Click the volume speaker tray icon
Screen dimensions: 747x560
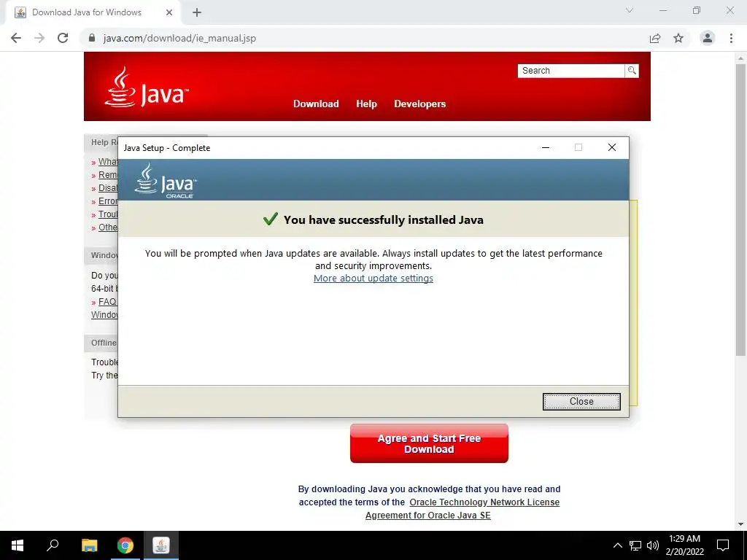point(653,545)
